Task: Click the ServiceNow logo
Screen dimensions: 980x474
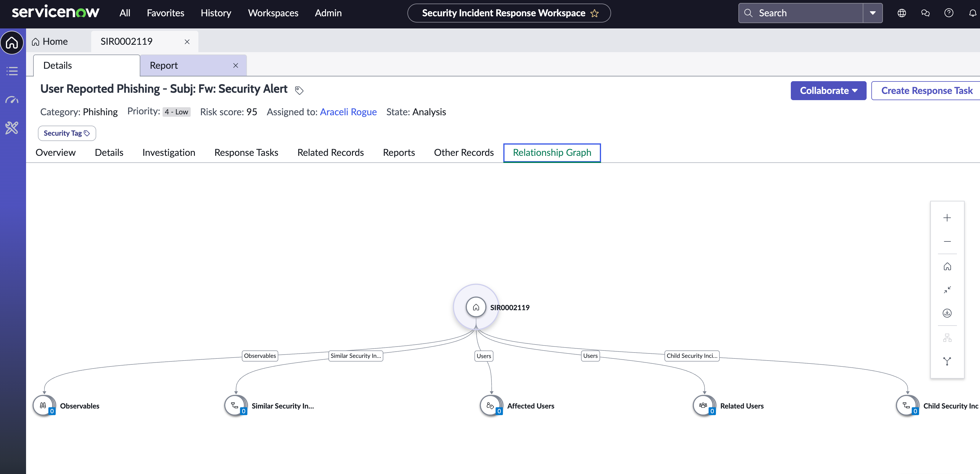Action: click(56, 12)
